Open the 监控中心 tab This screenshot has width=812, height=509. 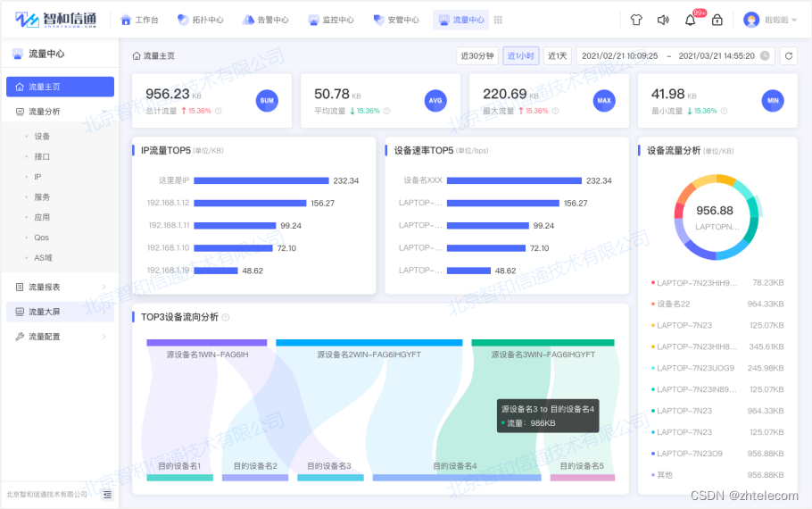(x=331, y=20)
